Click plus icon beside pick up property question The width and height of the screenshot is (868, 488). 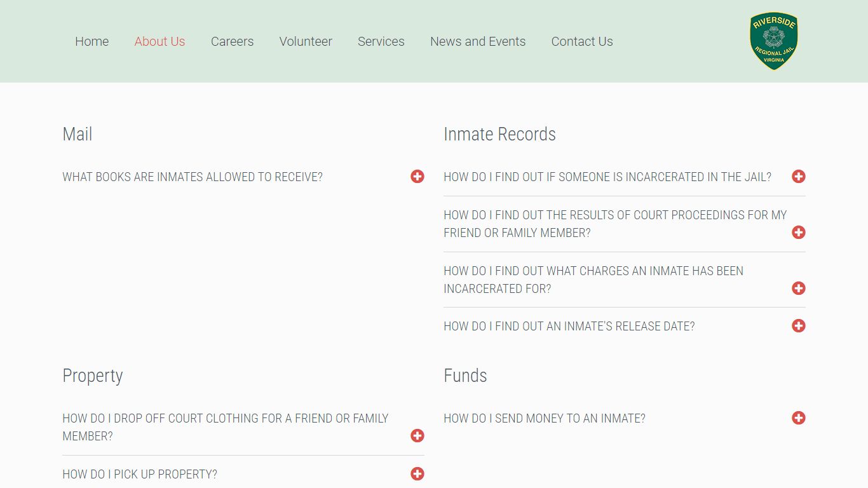pyautogui.click(x=417, y=474)
